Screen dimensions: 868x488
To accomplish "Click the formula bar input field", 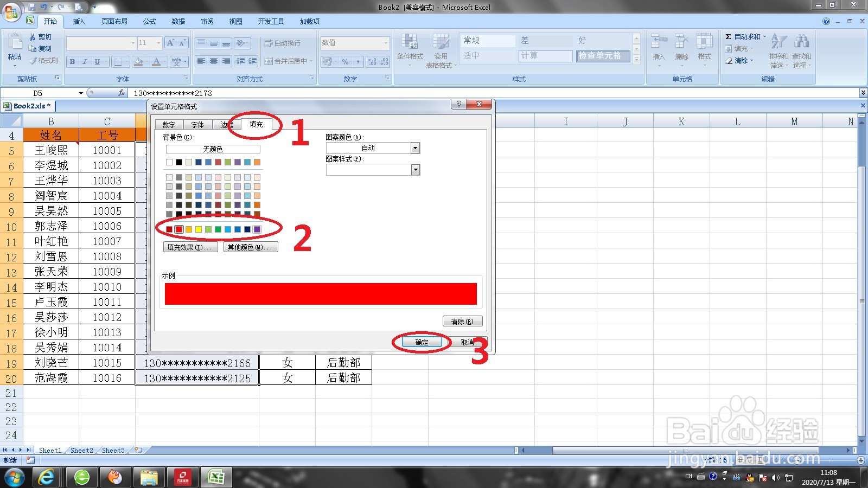I will (494, 93).
